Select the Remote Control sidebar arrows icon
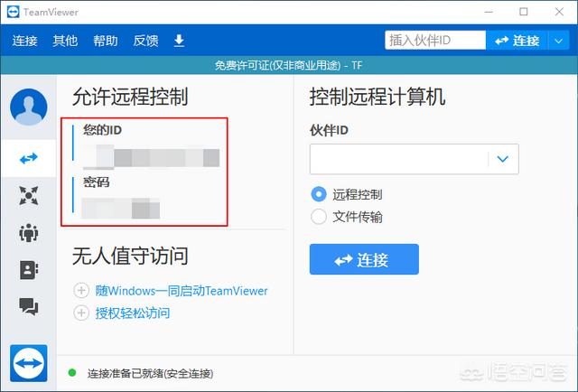This screenshot has height=392, width=578. pyautogui.click(x=29, y=158)
